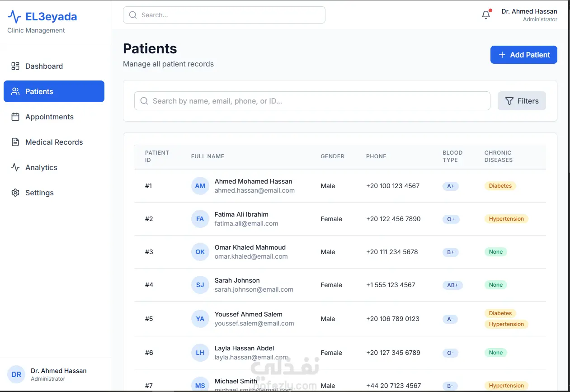Screen dimensions: 570x392
Task: Click the magnifier icon in patient search field
Action: pos(144,101)
